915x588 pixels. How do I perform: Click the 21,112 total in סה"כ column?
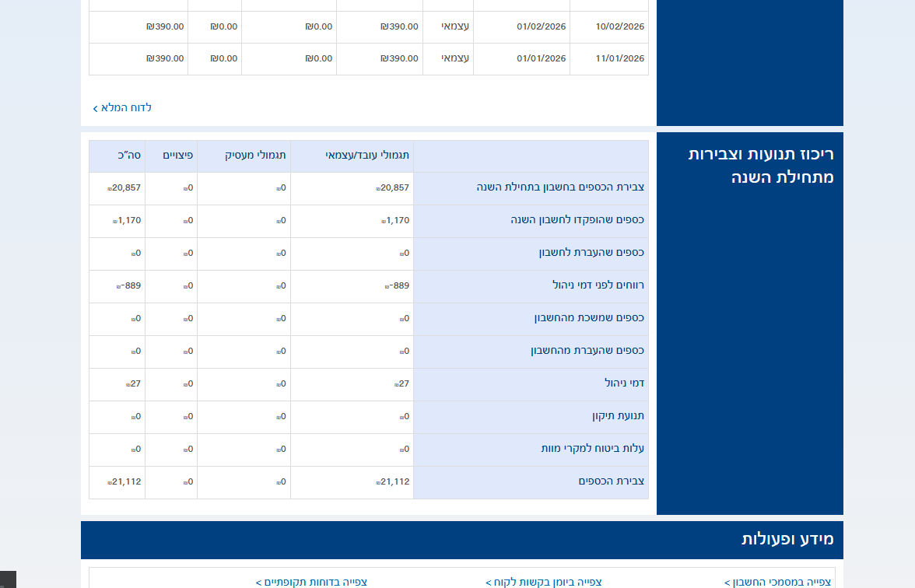pos(126,481)
